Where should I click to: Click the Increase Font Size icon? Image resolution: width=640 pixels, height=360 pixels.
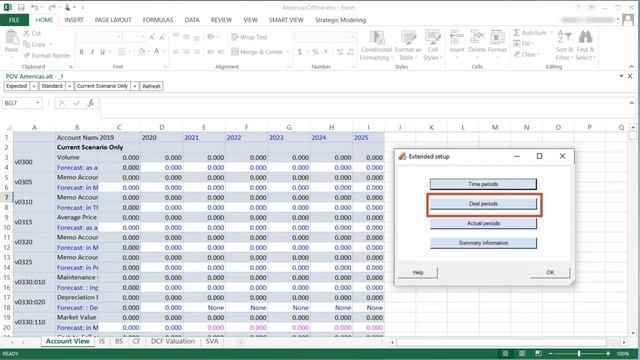(152, 37)
